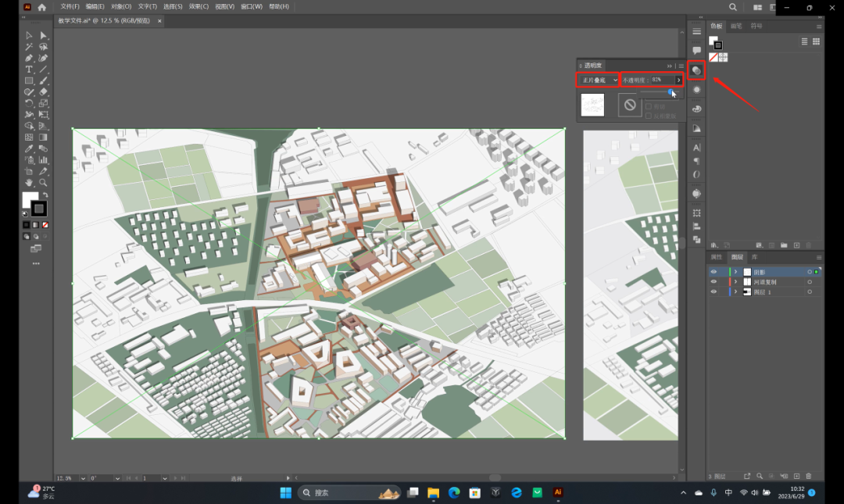Set paint to None in toolbar

46,224
